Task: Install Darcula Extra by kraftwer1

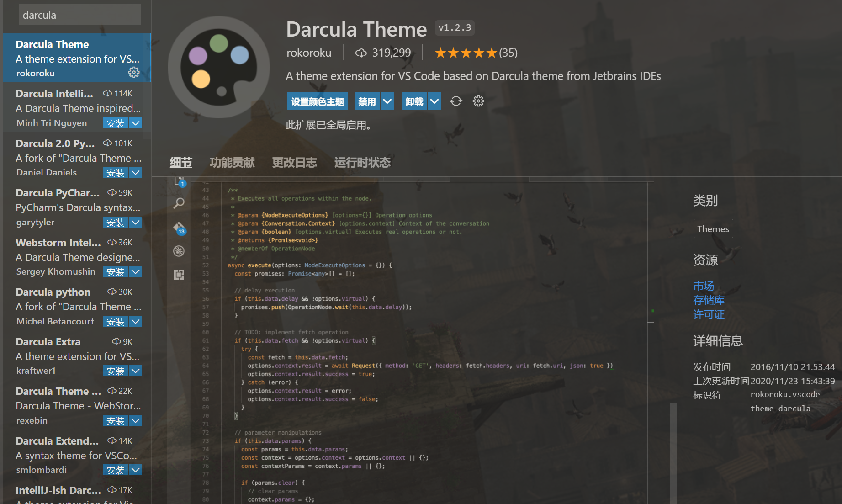Action: pyautogui.click(x=115, y=371)
